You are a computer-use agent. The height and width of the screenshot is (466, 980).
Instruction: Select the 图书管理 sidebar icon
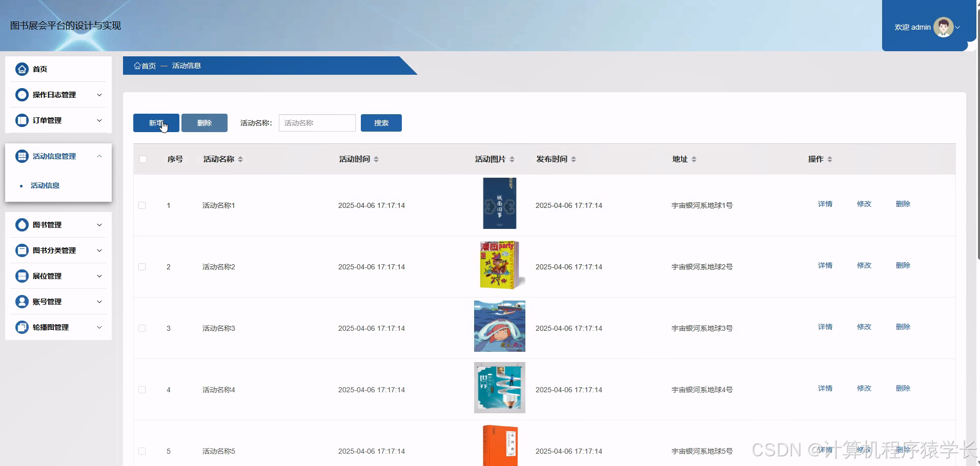tap(22, 224)
